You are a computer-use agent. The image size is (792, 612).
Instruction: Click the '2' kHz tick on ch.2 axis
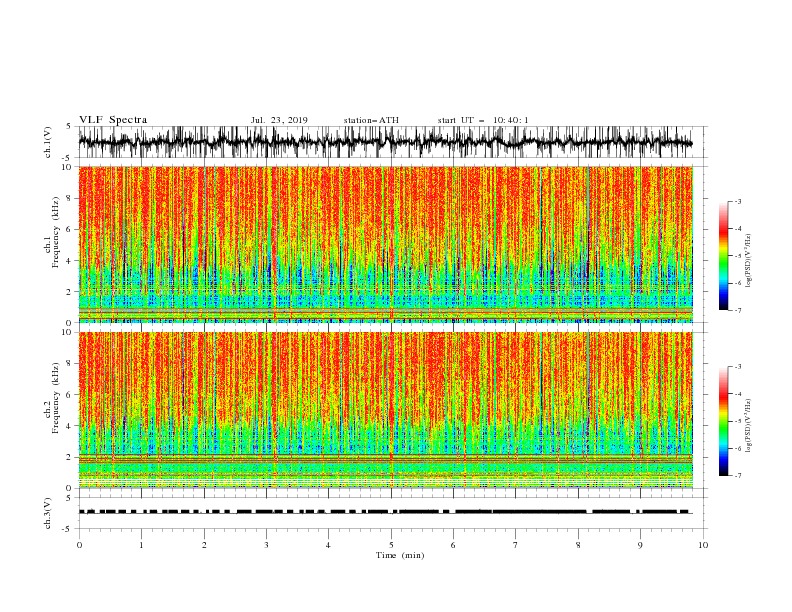point(70,457)
